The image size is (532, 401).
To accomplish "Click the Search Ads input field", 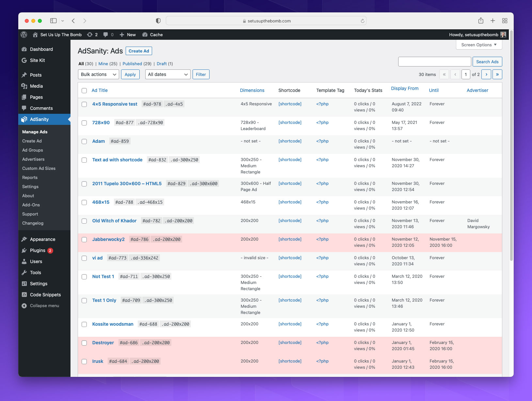I will pos(434,61).
